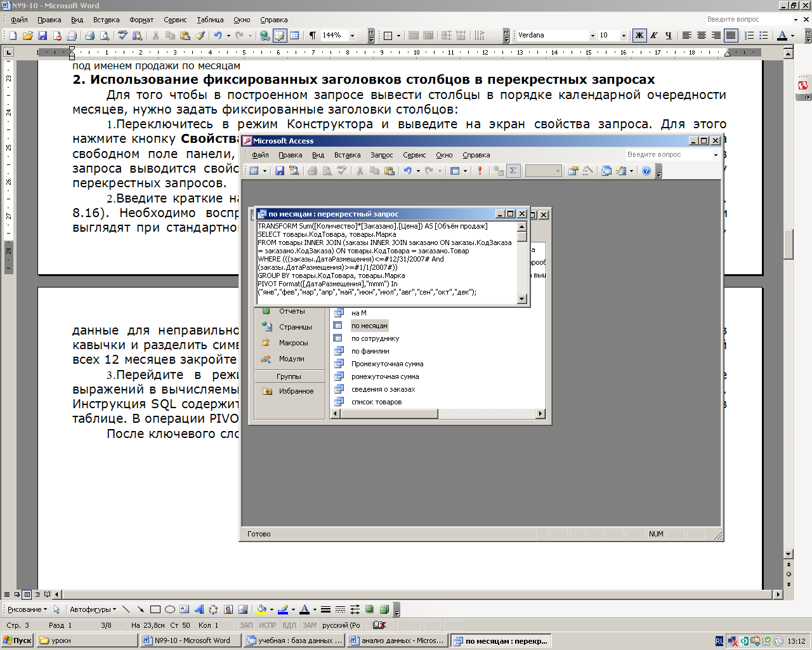This screenshot has height=650, width=812.
Task: Toggle ЗАП macro recording in status bar
Action: pyautogui.click(x=246, y=625)
